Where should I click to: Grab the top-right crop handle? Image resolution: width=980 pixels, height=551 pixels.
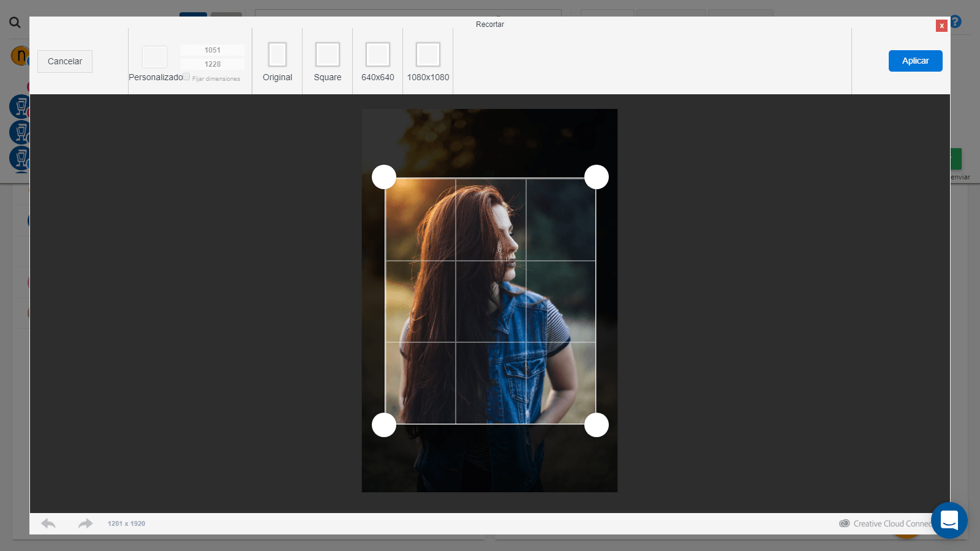[597, 177]
